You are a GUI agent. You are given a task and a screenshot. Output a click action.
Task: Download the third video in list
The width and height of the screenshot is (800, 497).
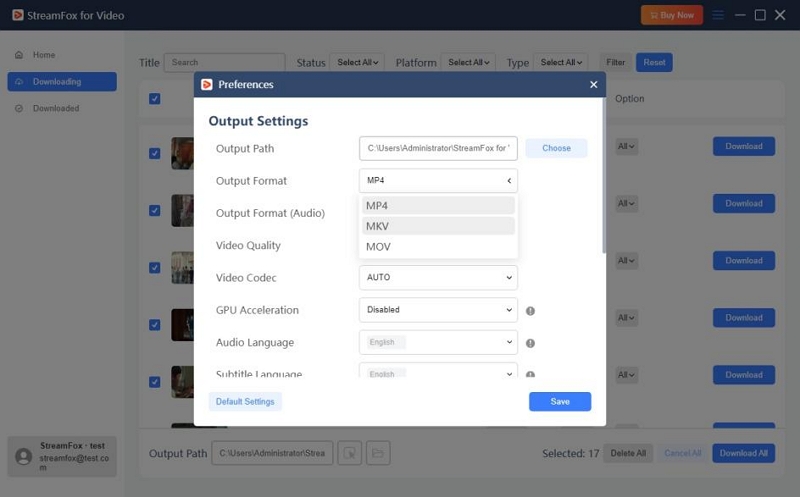(744, 261)
